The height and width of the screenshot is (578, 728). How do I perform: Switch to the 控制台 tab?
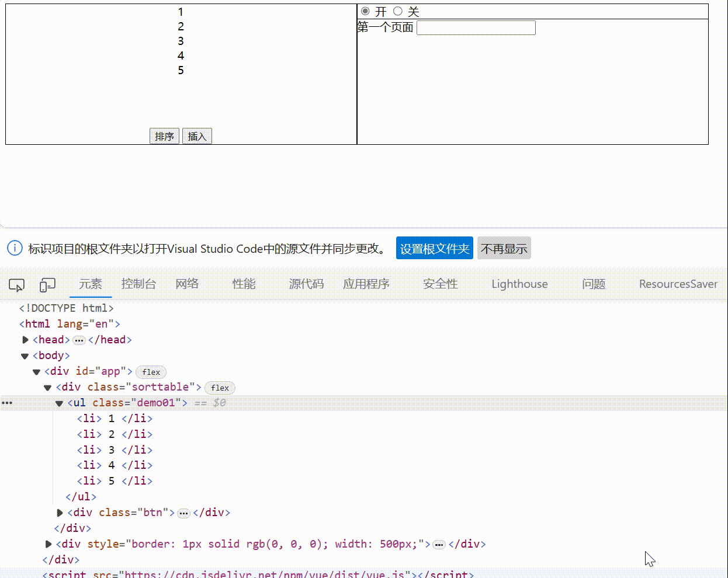pos(138,284)
